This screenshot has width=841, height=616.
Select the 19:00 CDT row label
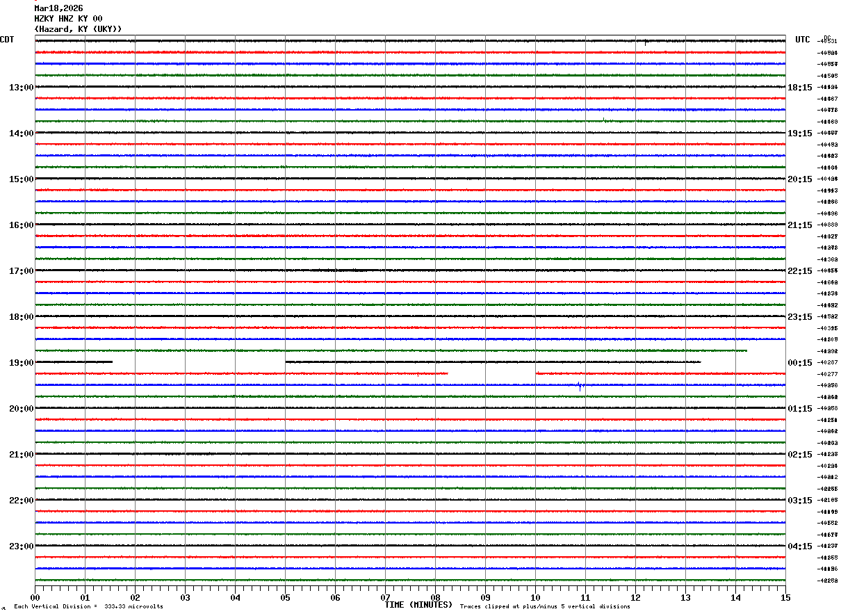[x=21, y=363]
